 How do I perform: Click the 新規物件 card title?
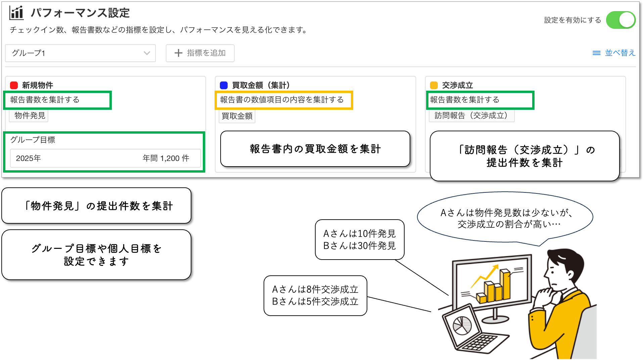coord(38,85)
